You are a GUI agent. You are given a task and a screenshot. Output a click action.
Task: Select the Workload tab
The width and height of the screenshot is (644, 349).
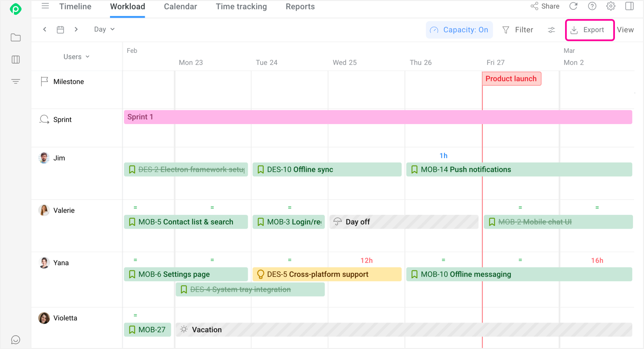click(x=127, y=6)
